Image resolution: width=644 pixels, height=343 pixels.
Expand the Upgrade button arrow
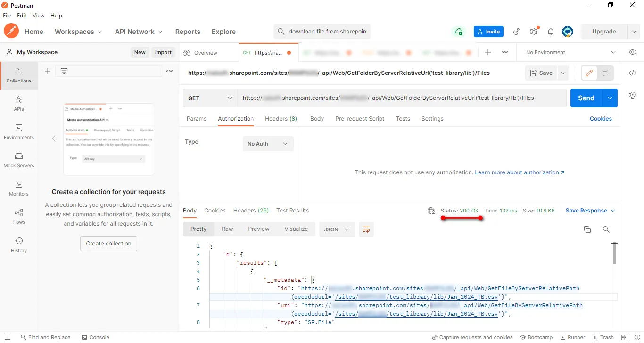[634, 32]
